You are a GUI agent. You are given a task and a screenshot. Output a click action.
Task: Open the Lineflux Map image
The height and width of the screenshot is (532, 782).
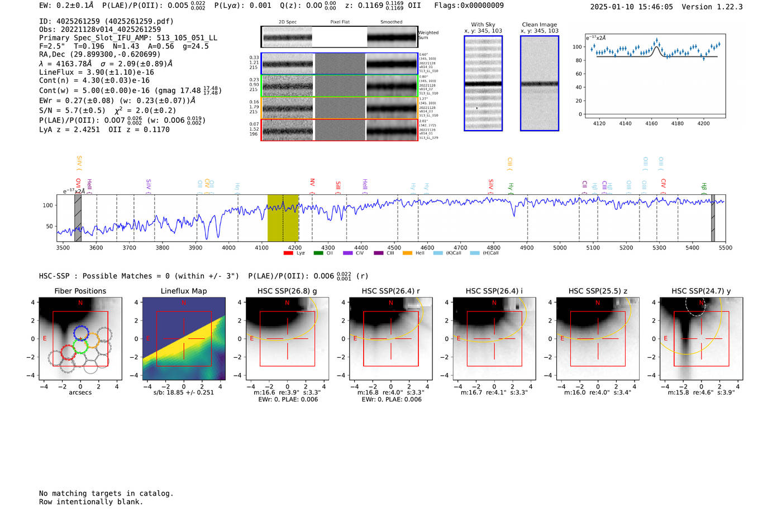coord(184,338)
